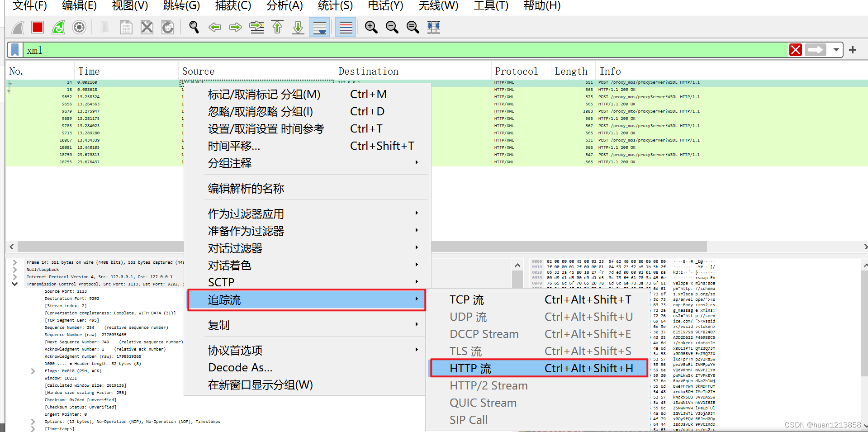Screen dimensions: 868x432
Task: Expand the SCTP submenu
Action: (x=307, y=282)
